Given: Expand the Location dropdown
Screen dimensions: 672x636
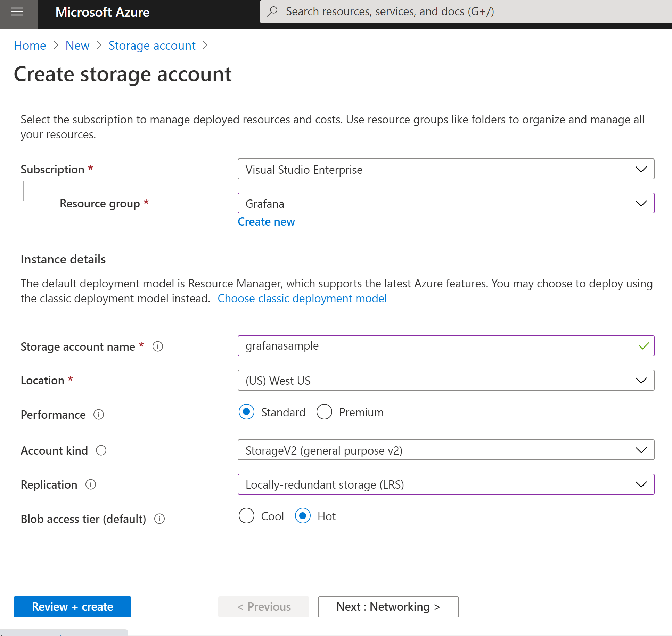Looking at the screenshot, I should (x=446, y=381).
